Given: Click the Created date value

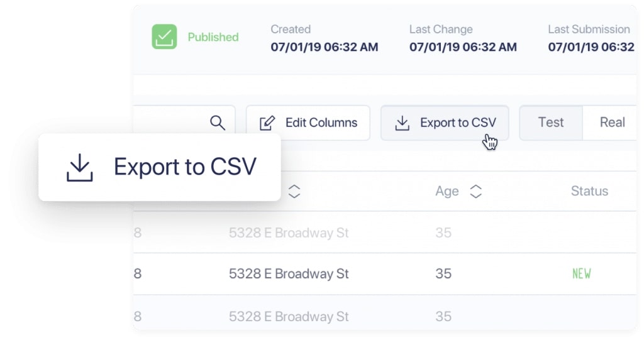Looking at the screenshot, I should (325, 47).
